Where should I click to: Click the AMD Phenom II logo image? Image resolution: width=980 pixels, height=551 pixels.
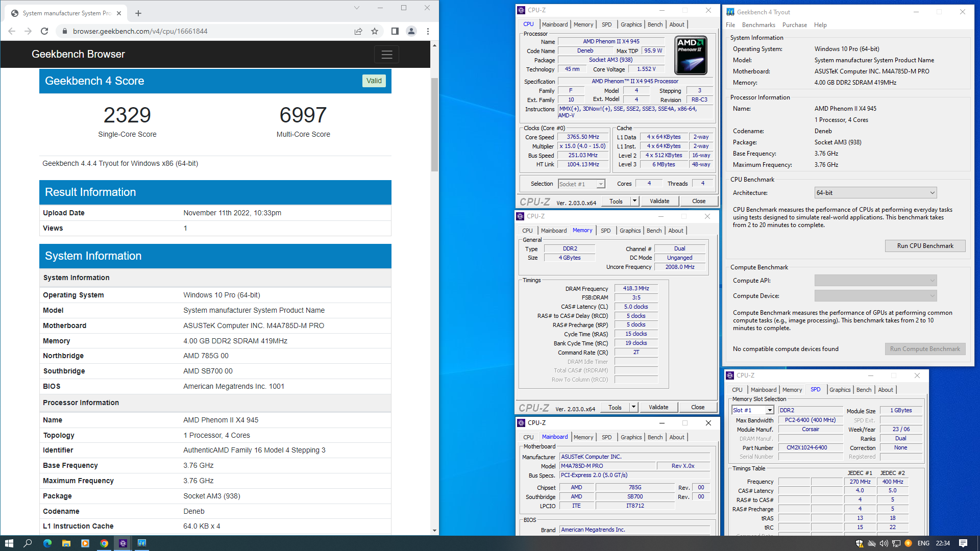click(x=691, y=55)
